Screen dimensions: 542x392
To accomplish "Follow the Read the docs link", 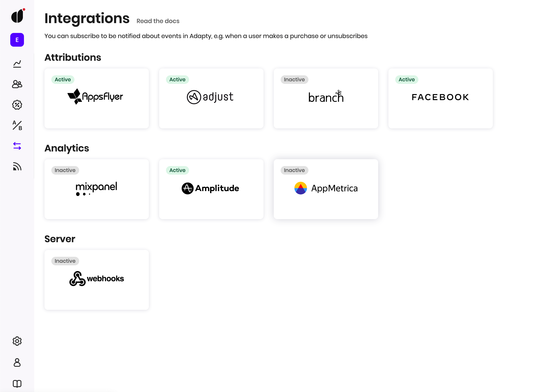I will tap(158, 21).
